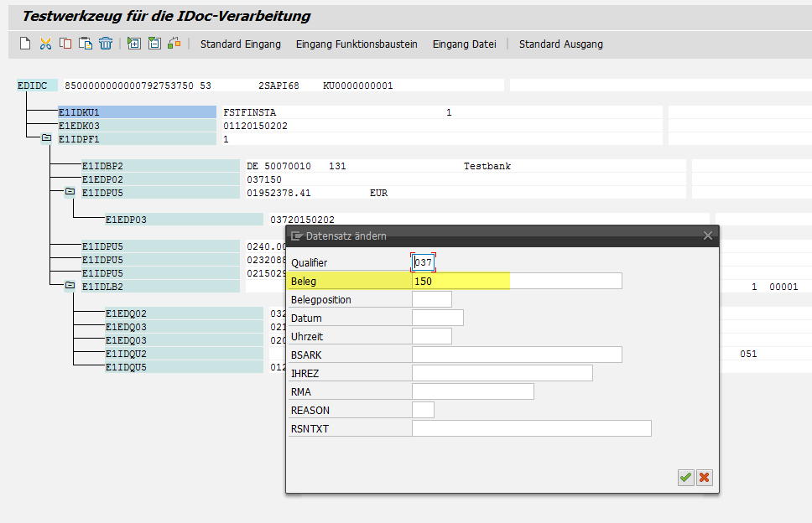This screenshot has width=812, height=523.
Task: Select Eingang Funktionsbaustein option
Action: point(357,44)
